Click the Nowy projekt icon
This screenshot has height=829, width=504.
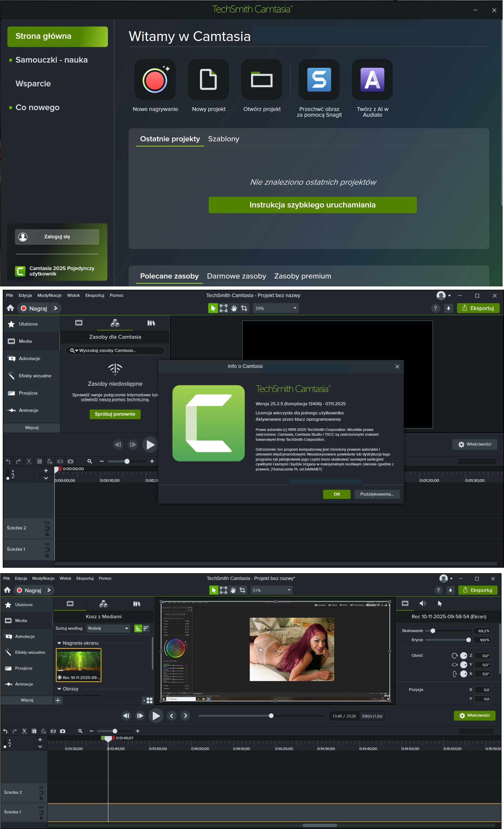point(208,80)
